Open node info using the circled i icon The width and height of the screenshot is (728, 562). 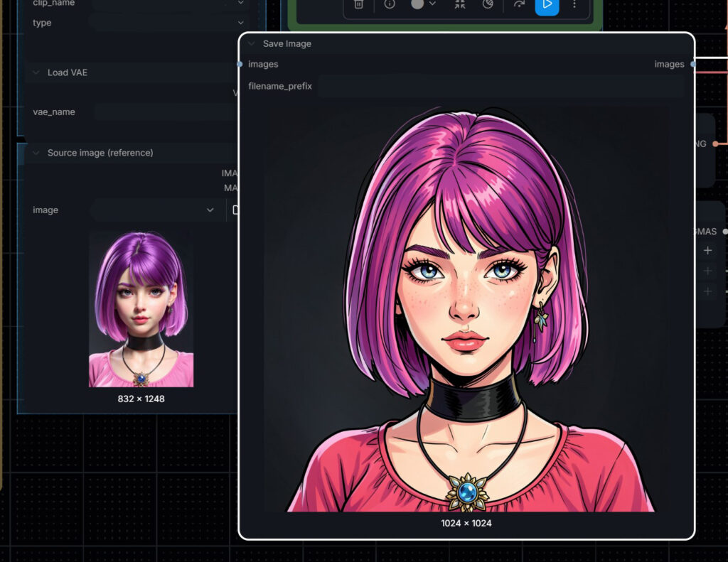point(390,4)
